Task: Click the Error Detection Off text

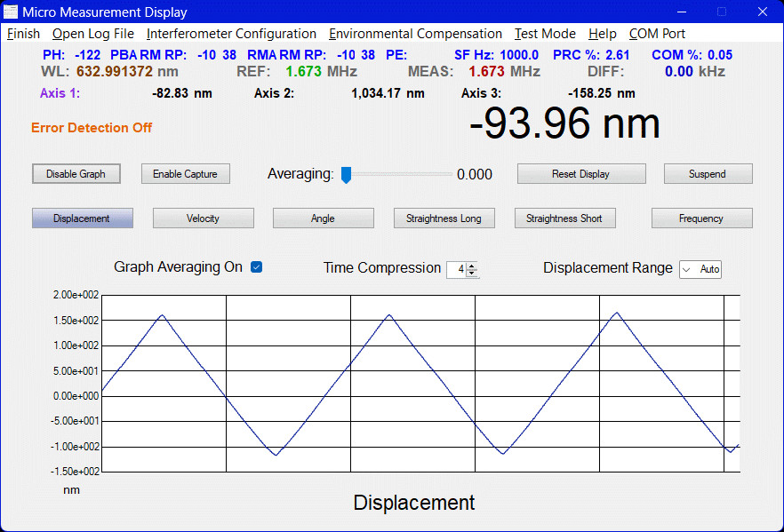Action: point(92,128)
